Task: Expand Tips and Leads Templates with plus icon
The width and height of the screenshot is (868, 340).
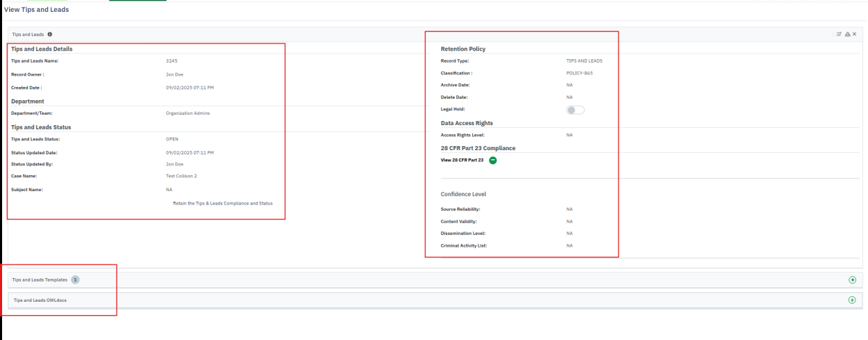Action: click(x=852, y=280)
